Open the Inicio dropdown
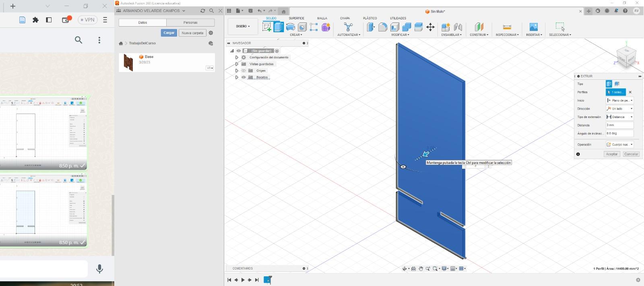 (620, 100)
